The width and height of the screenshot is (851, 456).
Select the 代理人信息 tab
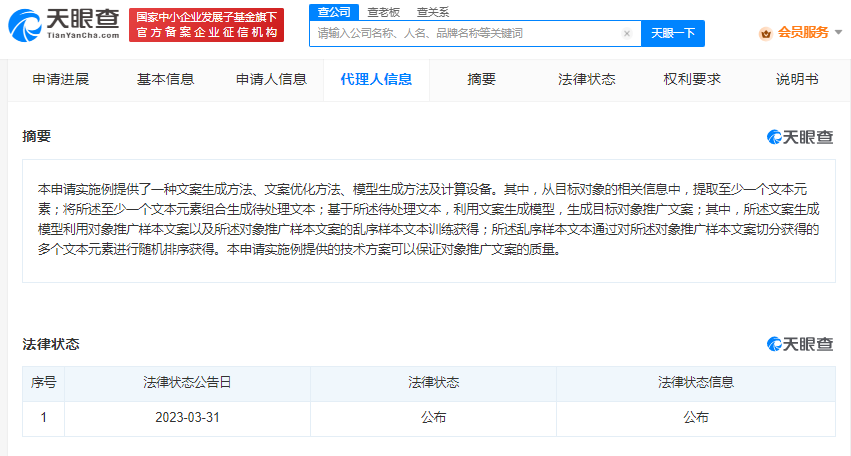[x=376, y=79]
